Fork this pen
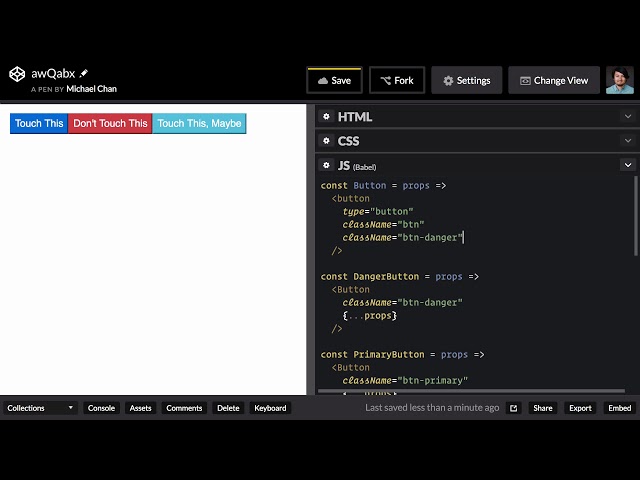640x480 pixels. [397, 80]
